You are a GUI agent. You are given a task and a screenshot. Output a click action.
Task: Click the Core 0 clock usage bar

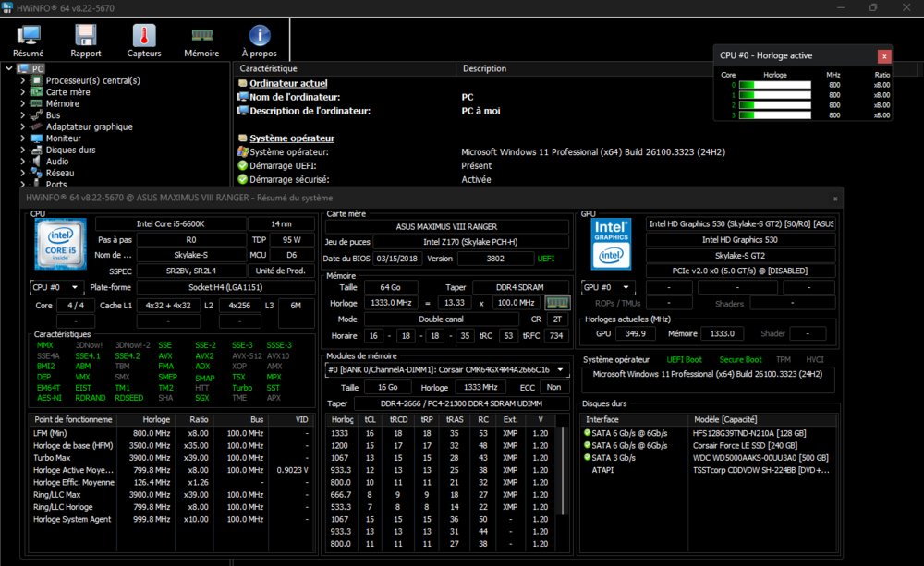point(774,85)
